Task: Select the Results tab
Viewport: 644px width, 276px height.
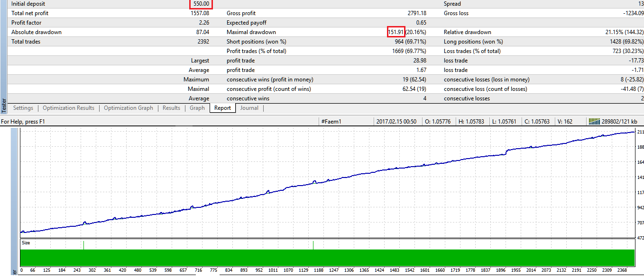Action: pyautogui.click(x=171, y=108)
